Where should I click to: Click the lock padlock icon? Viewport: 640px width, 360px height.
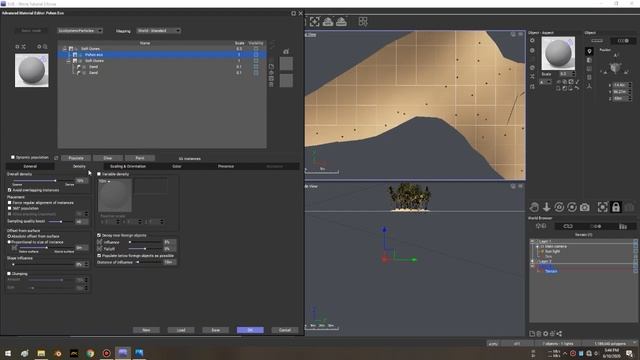click(x=616, y=207)
